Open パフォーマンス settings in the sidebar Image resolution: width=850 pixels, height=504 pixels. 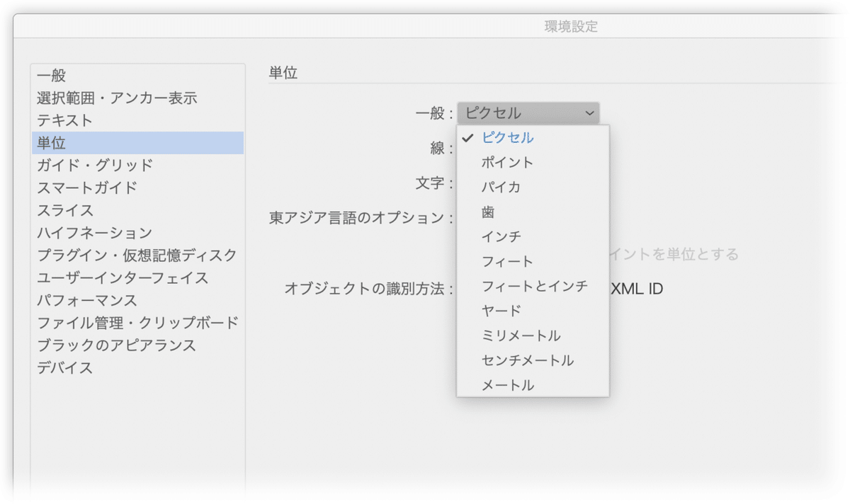point(87,301)
